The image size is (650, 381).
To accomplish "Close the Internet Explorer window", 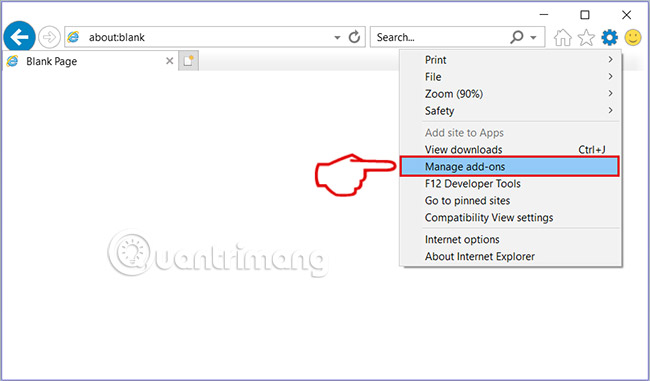I will point(626,15).
